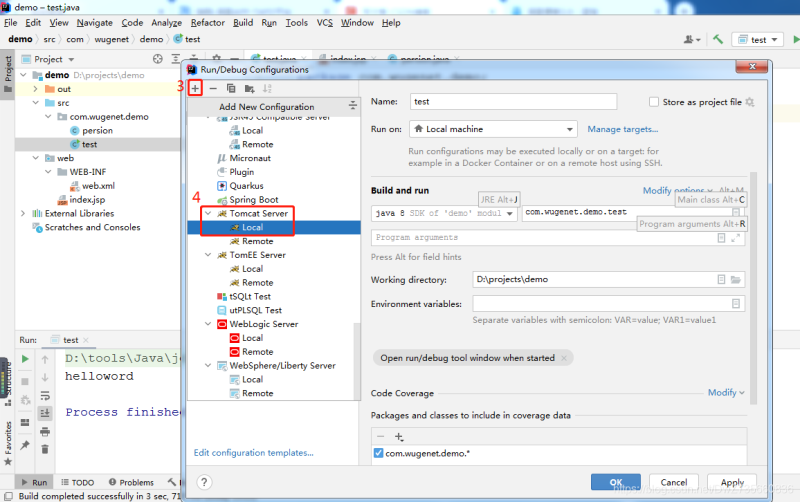Click the green Run icon in main toolbar
This screenshot has height=502, width=800.
click(x=796, y=39)
